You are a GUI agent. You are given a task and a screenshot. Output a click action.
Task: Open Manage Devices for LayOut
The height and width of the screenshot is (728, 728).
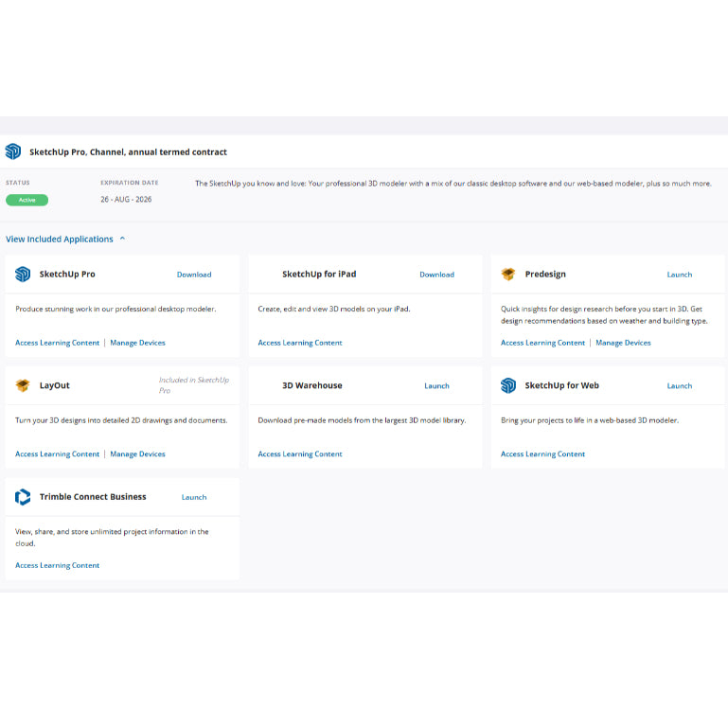pyautogui.click(x=137, y=454)
